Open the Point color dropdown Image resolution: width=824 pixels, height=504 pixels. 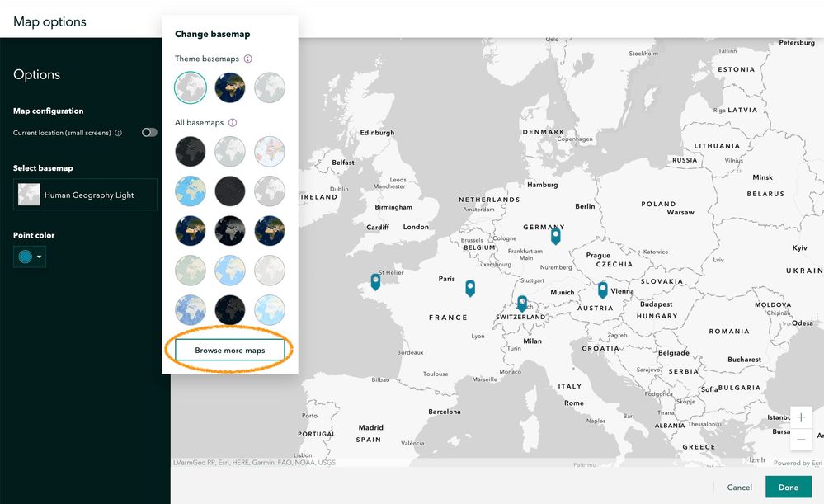[x=30, y=257]
